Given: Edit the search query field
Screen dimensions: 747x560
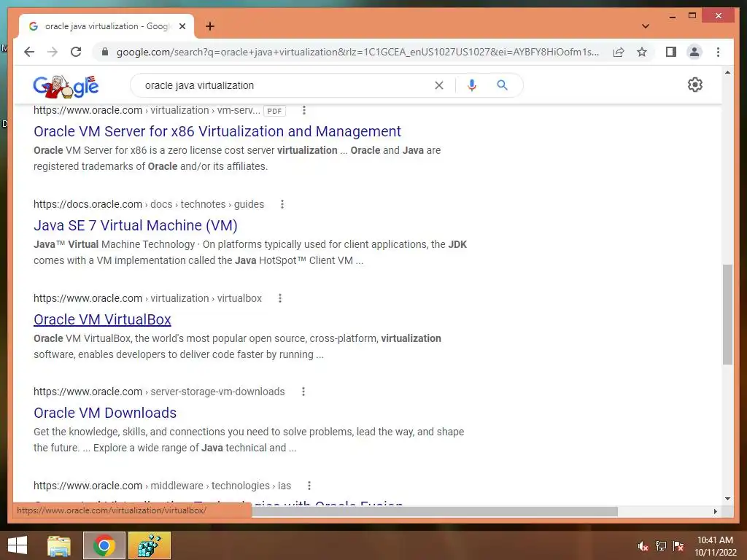Looking at the screenshot, I should point(286,85).
